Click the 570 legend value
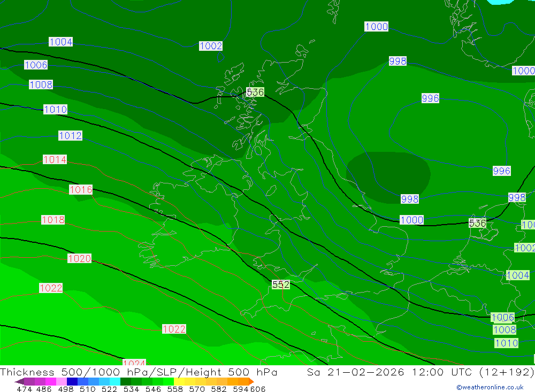Viewport: 535px width, 392px height. (x=196, y=389)
